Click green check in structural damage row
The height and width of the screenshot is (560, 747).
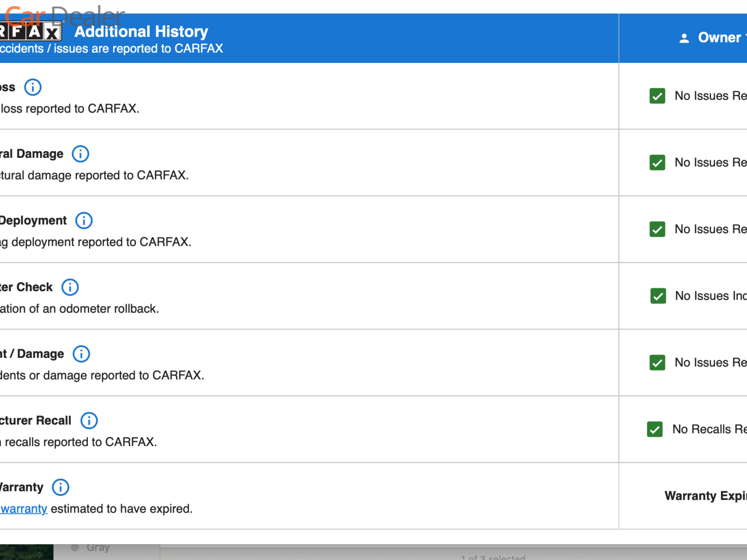[657, 163]
